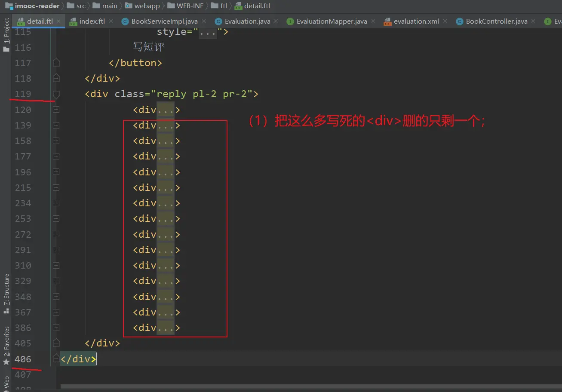
Task: Switch to the EvaluationMapper.java tab
Action: pyautogui.click(x=332, y=21)
